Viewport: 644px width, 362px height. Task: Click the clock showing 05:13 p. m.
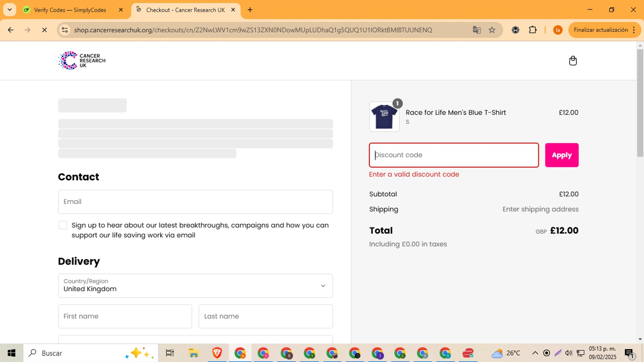[602, 353]
